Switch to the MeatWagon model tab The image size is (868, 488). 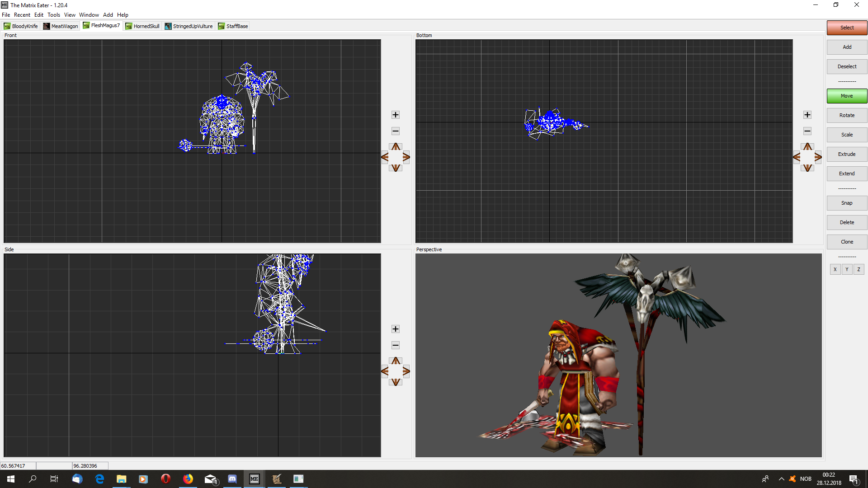click(61, 26)
